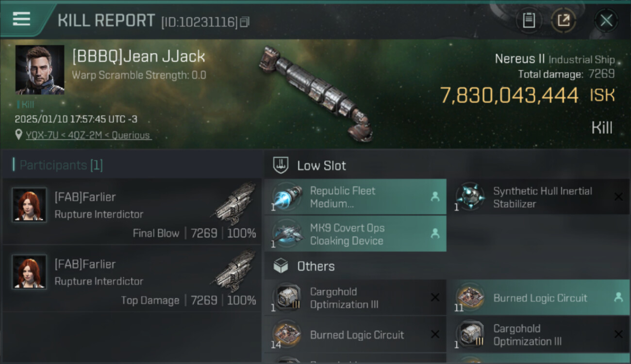The width and height of the screenshot is (631, 364).
Task: Copy the kill report ID
Action: coord(245,22)
